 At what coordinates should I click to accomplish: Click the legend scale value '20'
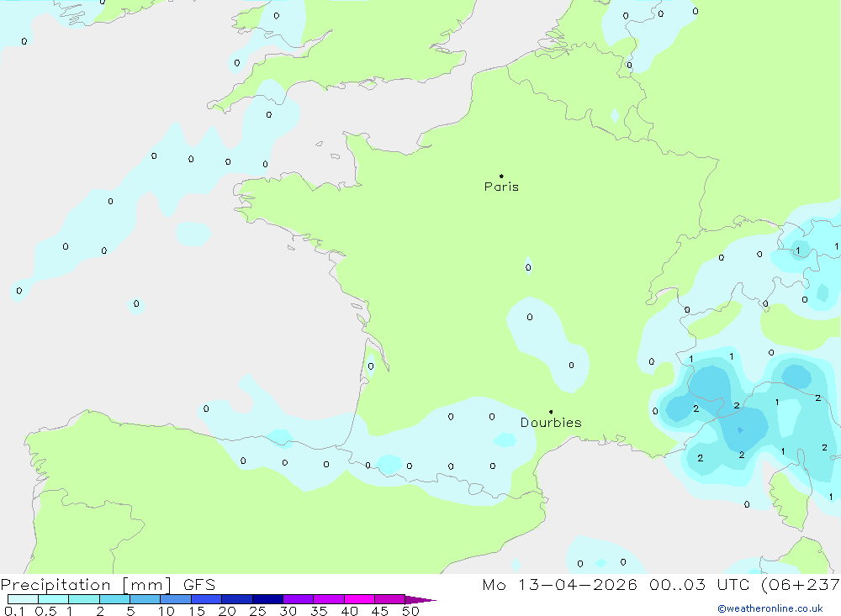click(x=227, y=611)
